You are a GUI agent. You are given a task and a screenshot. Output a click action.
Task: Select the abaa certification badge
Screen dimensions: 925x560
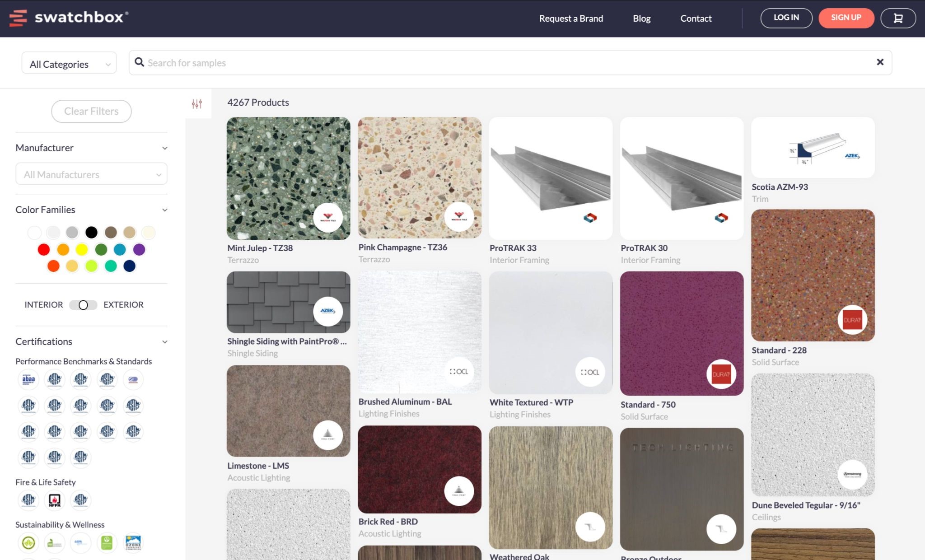[x=28, y=379]
